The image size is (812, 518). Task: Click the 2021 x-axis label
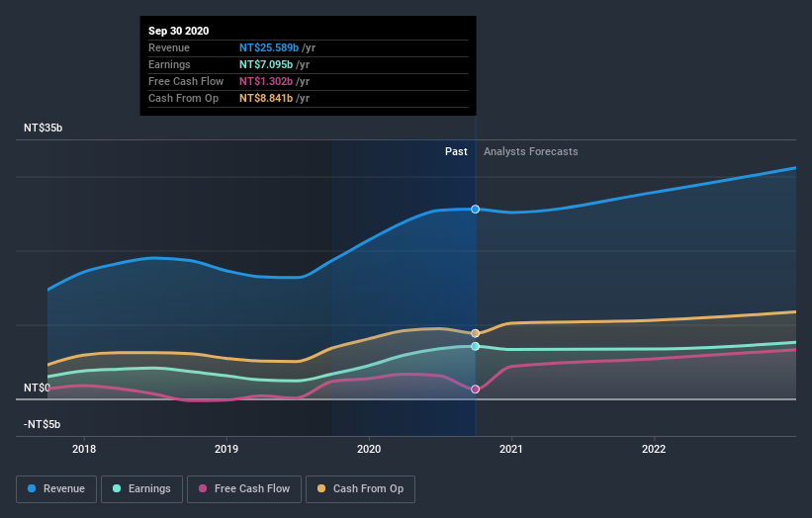(x=511, y=449)
